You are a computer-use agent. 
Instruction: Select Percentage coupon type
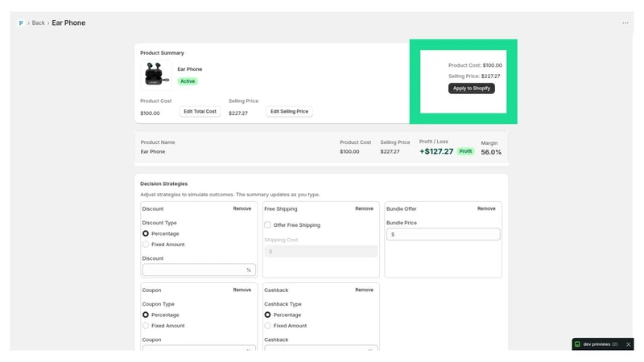146,315
